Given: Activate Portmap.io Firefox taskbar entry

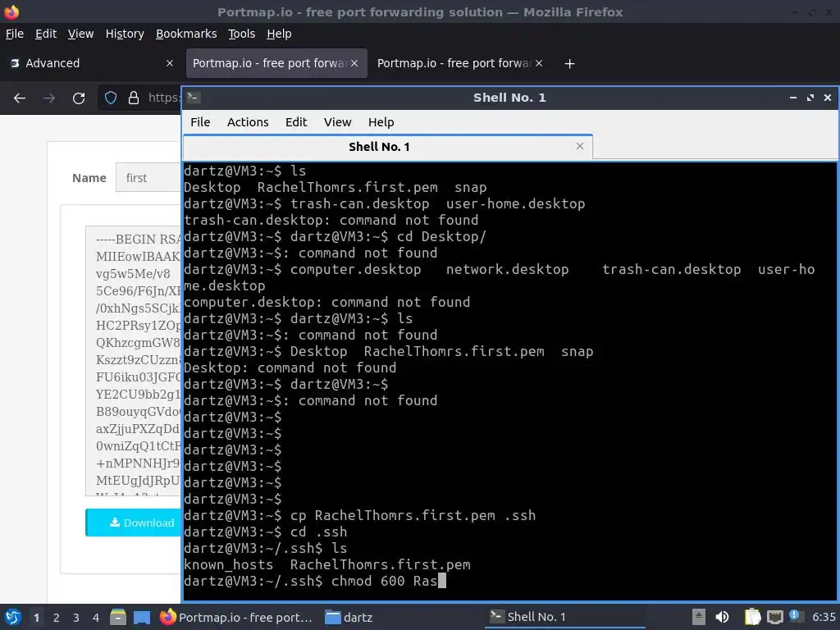Looking at the screenshot, I should click(236, 617).
